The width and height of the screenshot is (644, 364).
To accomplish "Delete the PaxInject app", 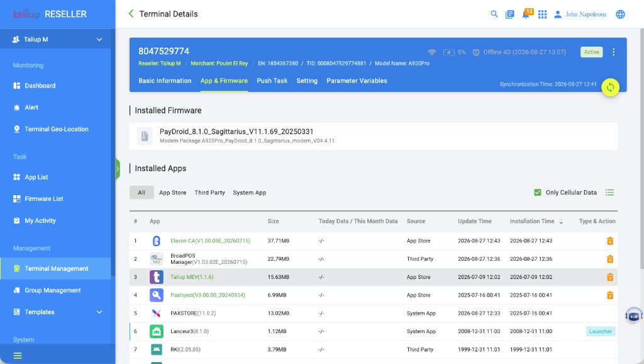I will 610,295.
